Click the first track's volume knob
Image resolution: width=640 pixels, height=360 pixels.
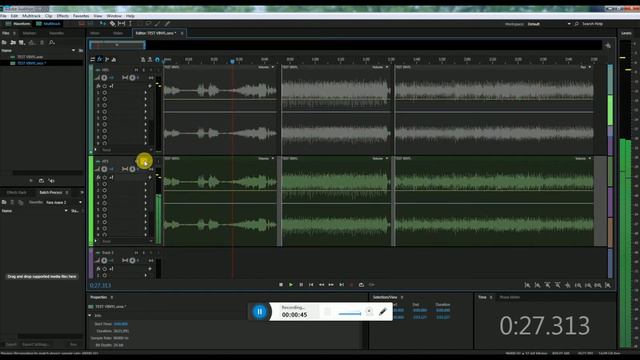104,78
